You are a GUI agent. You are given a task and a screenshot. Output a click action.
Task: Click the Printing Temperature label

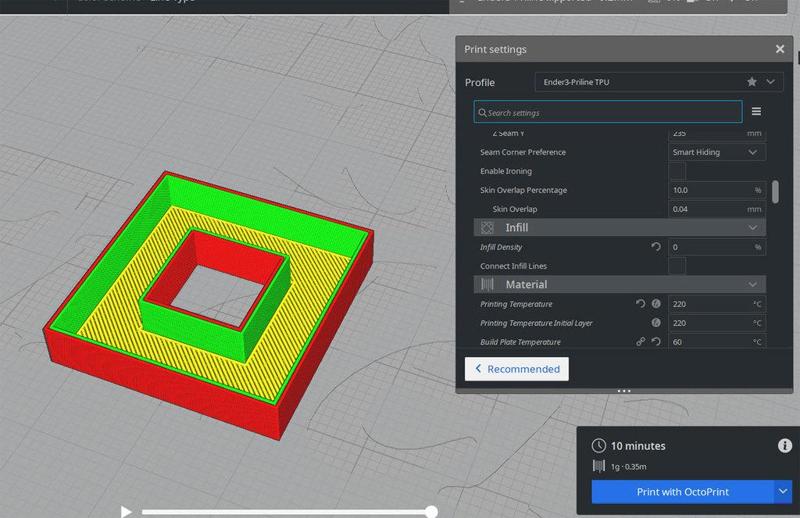click(516, 304)
